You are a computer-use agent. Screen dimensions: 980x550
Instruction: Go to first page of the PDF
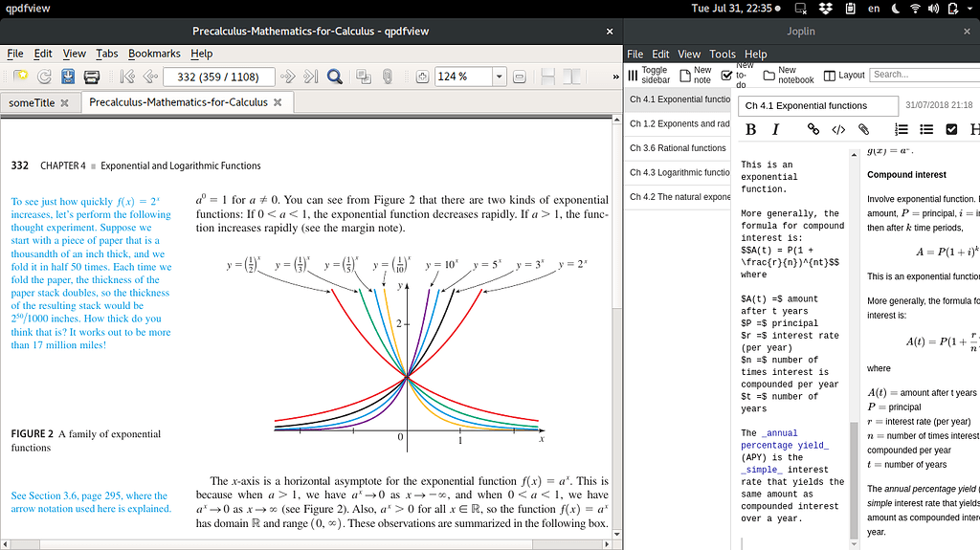127,77
